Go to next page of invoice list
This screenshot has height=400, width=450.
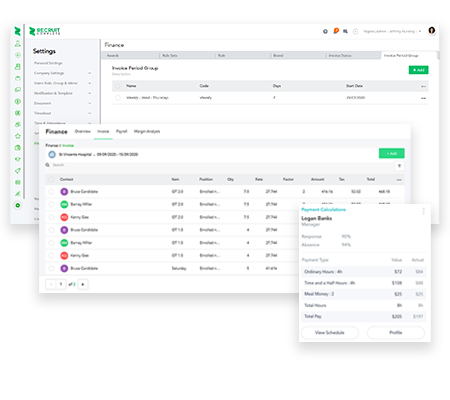pos(83,284)
